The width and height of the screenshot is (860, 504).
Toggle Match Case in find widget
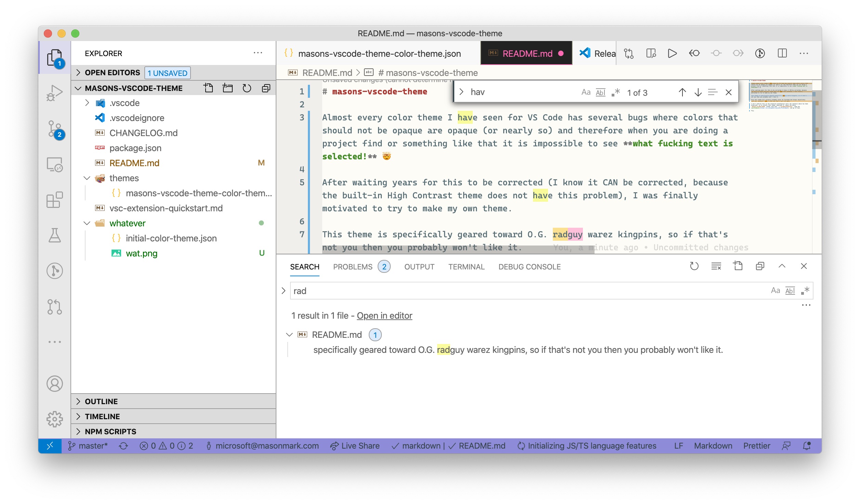(586, 92)
